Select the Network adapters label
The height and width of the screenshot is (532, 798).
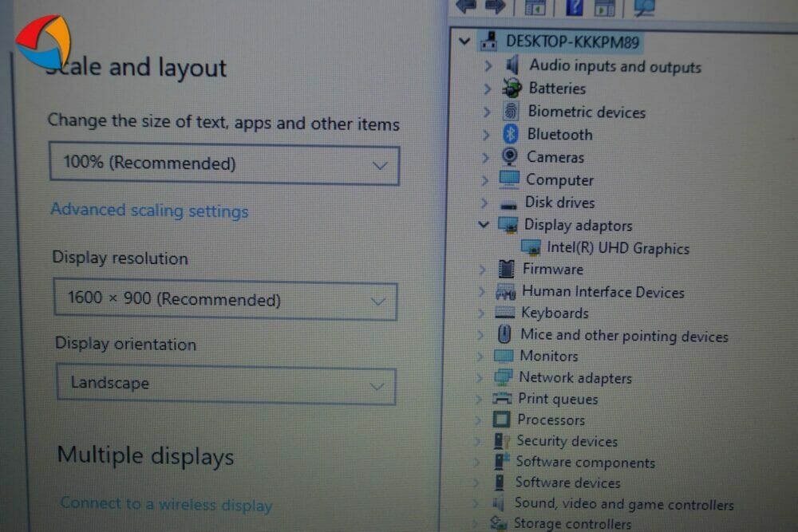pyautogui.click(x=575, y=377)
